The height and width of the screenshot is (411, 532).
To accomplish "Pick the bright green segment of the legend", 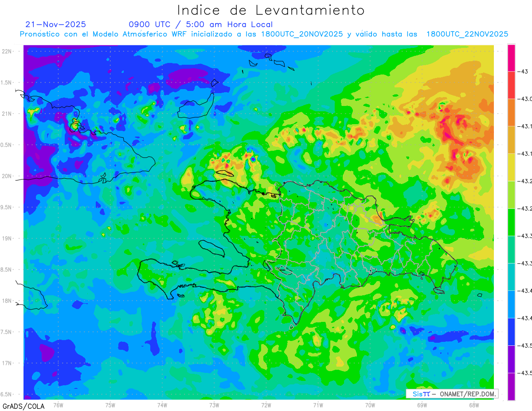I will point(511,222).
